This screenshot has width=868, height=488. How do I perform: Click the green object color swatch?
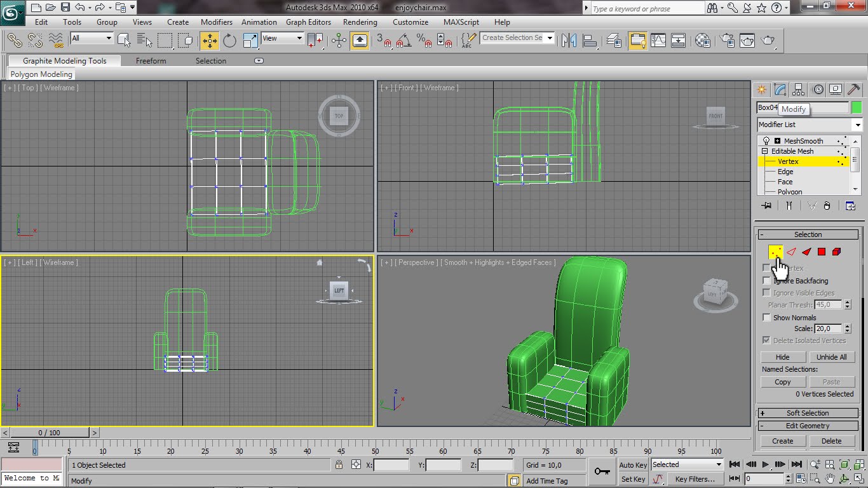[857, 107]
